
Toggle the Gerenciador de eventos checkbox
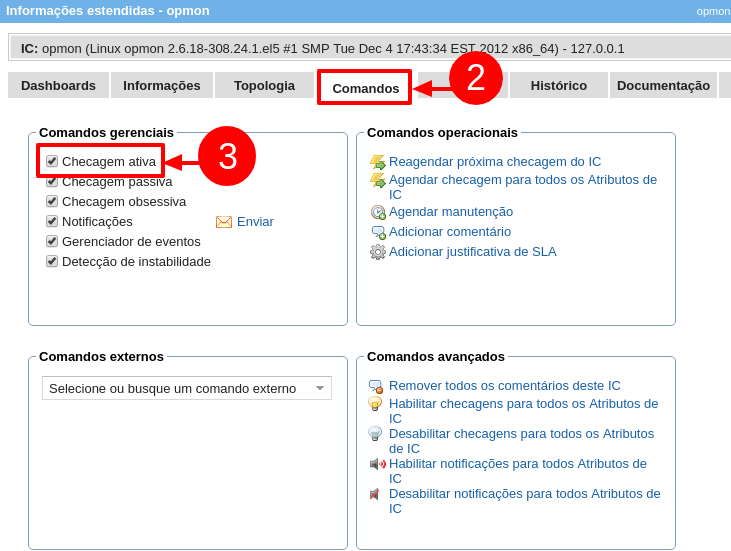52,241
